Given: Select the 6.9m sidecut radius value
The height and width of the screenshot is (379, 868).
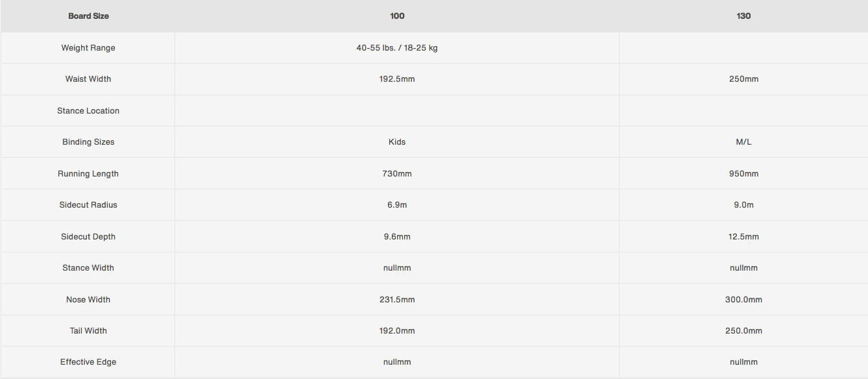Looking at the screenshot, I should tap(397, 205).
